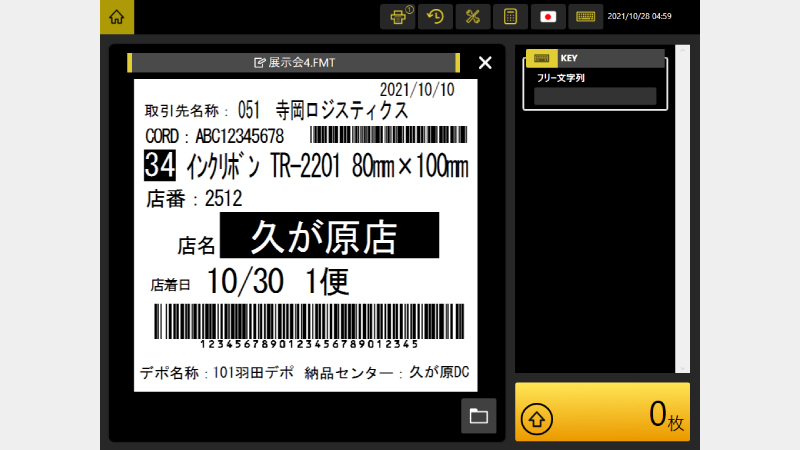This screenshot has width=800, height=450.
Task: Open the print history icon
Action: click(x=435, y=17)
